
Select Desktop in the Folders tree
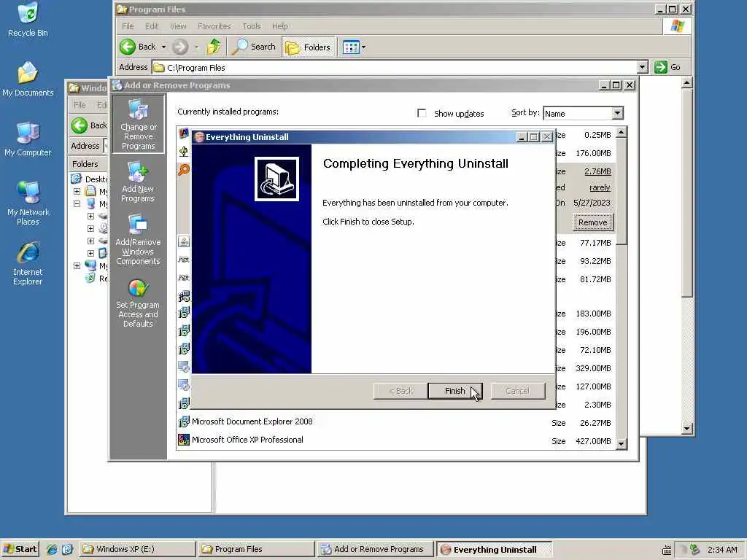tap(96, 179)
